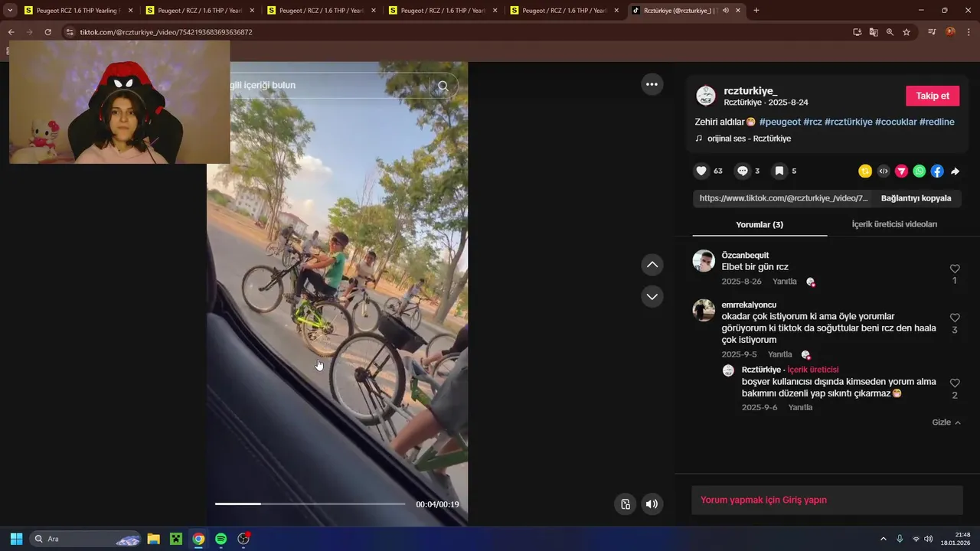The width and height of the screenshot is (980, 551).
Task: Reply to Rcztürkiye's comment with Yanıtla
Action: pyautogui.click(x=800, y=407)
